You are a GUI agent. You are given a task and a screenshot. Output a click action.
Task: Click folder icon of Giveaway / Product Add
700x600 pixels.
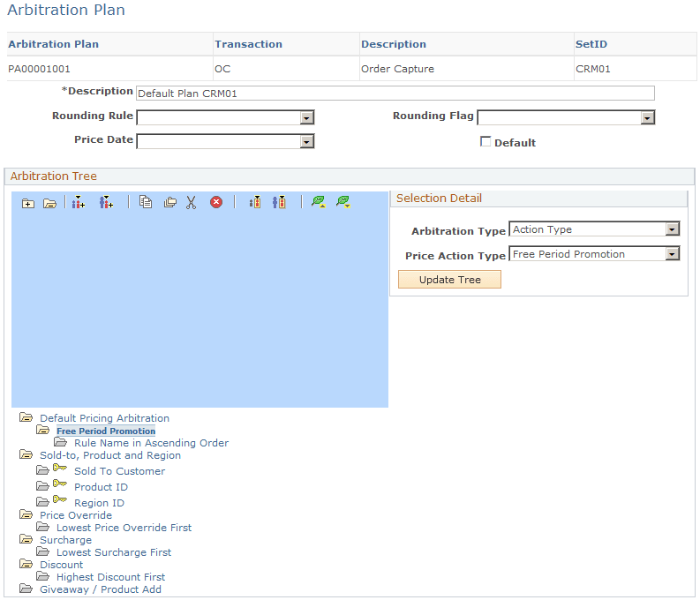[26, 589]
